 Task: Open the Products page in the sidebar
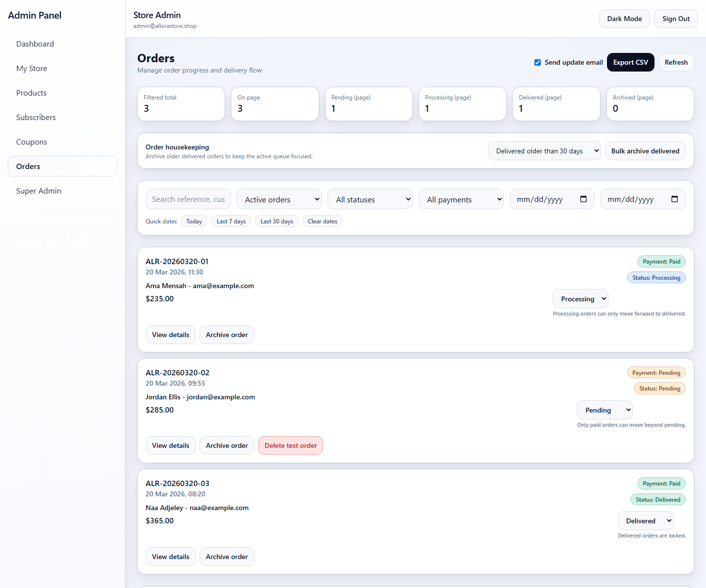(31, 93)
